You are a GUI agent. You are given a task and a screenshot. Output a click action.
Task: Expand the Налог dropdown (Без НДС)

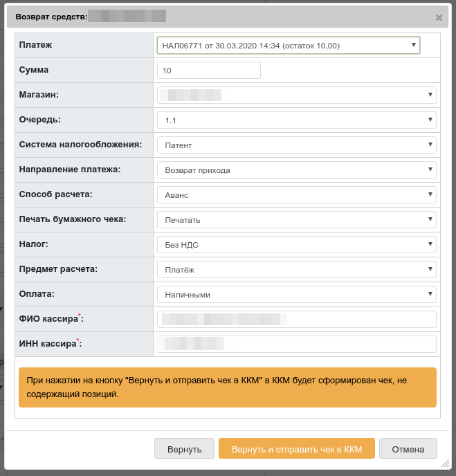pos(297,244)
